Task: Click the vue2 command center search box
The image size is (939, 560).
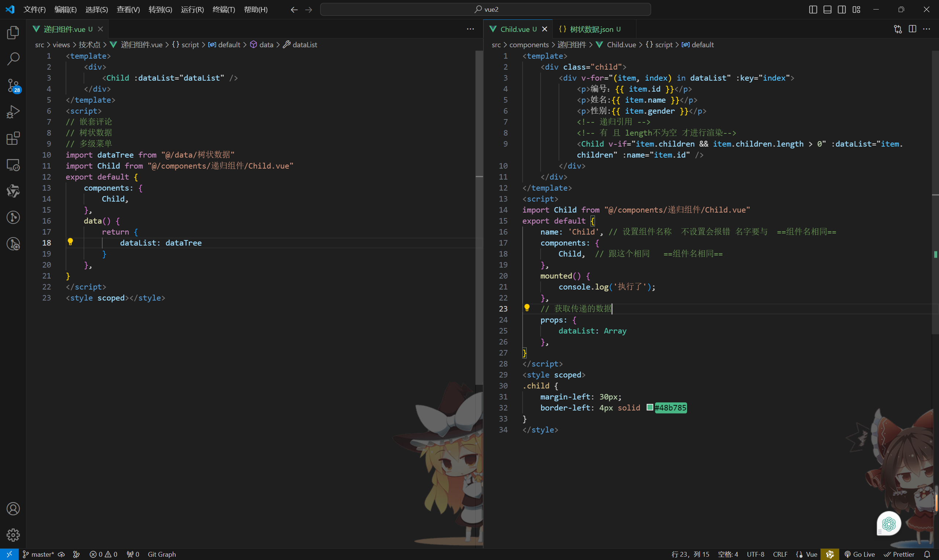Action: click(486, 10)
